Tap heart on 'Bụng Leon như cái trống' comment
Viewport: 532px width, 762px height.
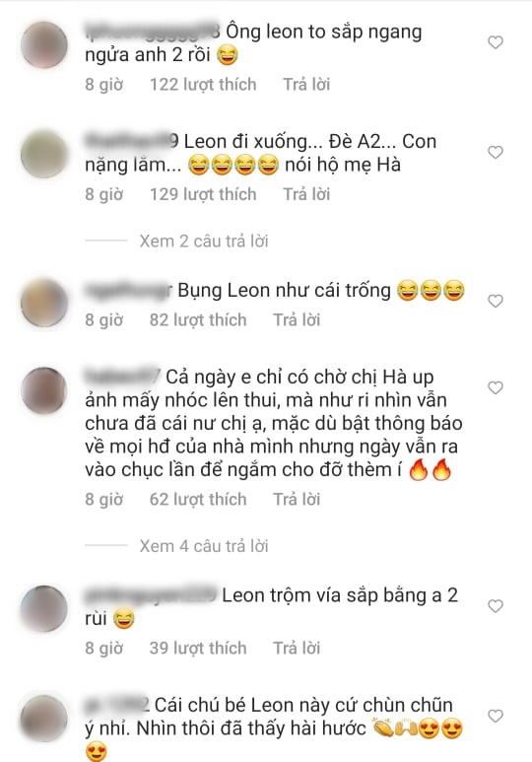[496, 302]
